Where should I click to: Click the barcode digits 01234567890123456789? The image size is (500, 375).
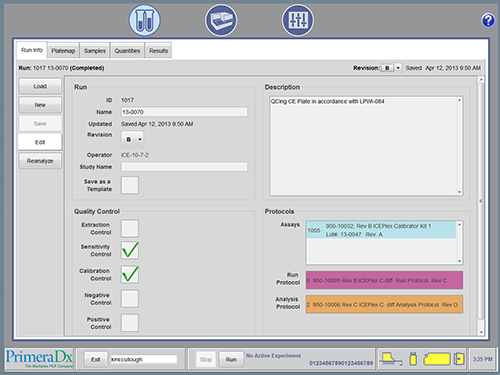pyautogui.click(x=341, y=363)
